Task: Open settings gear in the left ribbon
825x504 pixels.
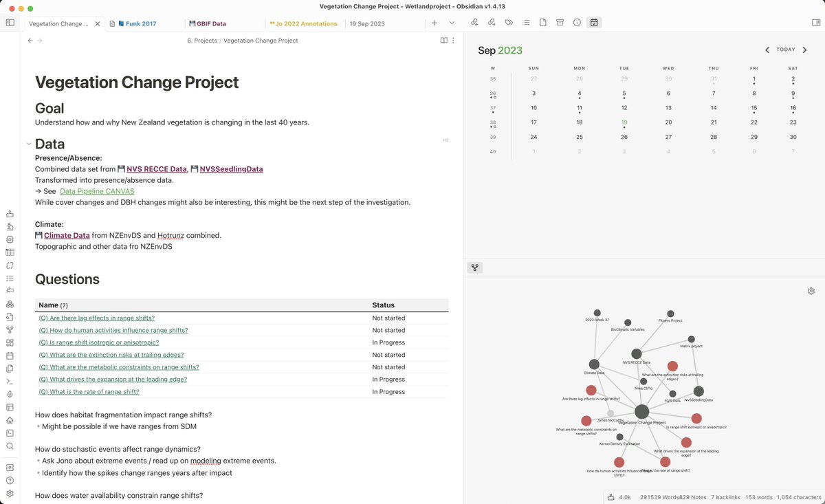Action: [10, 494]
